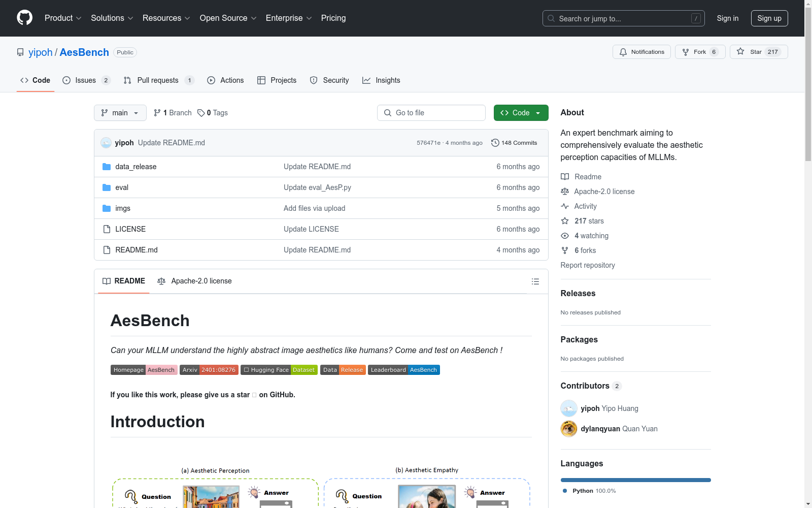The image size is (812, 508).
Task: Click the Python 100.0% language link
Action: (589, 491)
